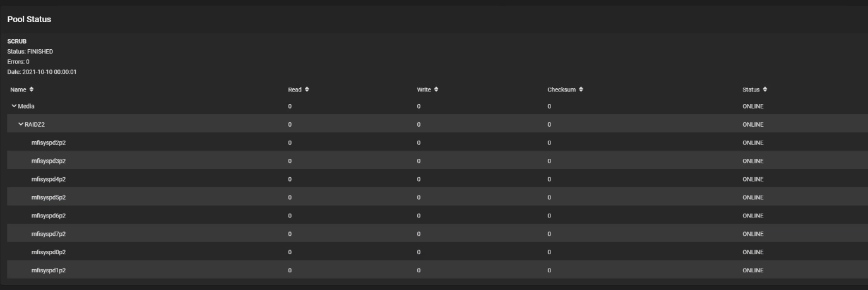Click the Read column sort arrows
Screen dimensions: 868x290
[x=307, y=90]
